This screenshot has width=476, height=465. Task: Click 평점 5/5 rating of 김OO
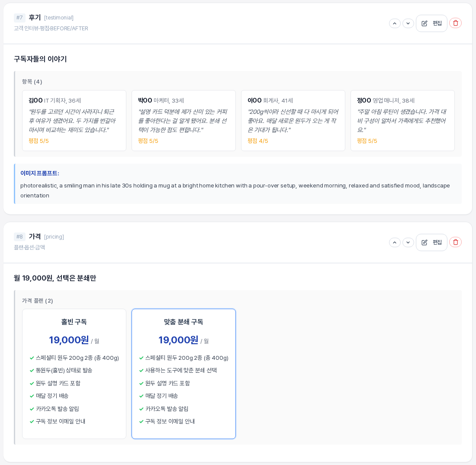39,141
